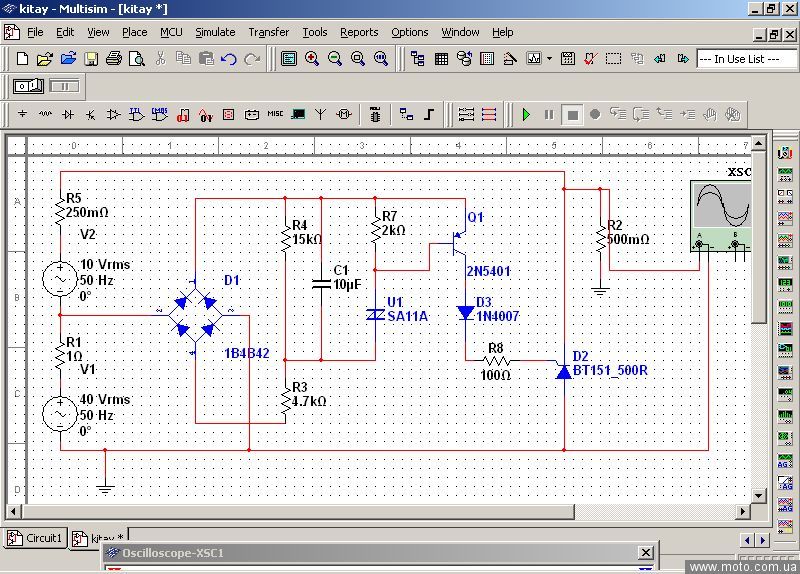The image size is (800, 574).
Task: Place a Transistor from the component toolbar
Action: 91,114
